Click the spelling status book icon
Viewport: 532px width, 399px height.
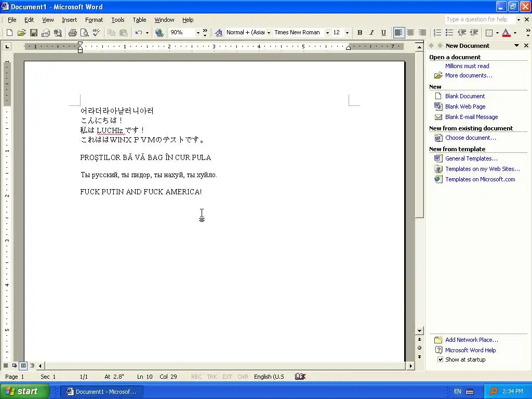tap(300, 377)
